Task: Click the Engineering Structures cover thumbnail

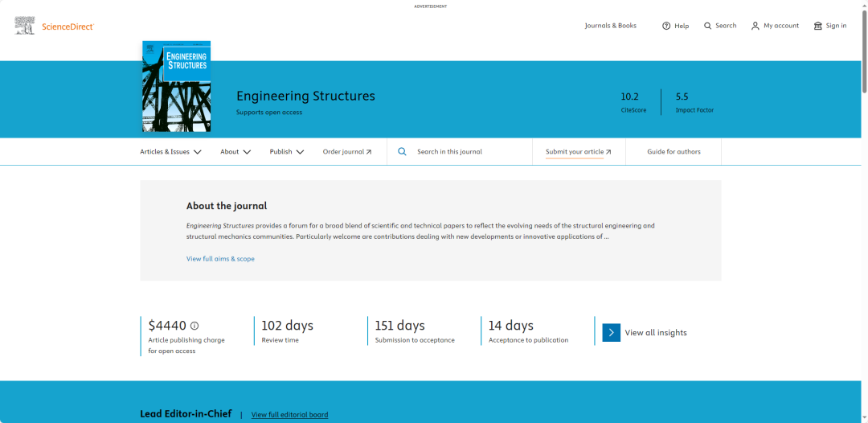Action: (x=177, y=86)
